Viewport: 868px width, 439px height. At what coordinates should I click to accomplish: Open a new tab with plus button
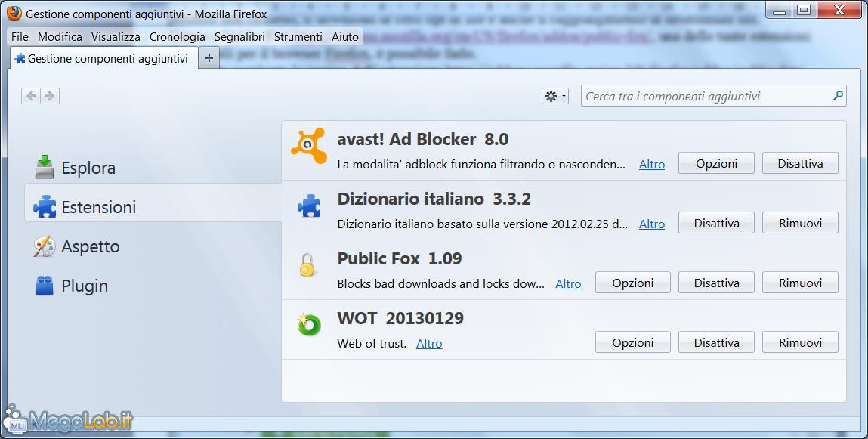(x=209, y=58)
